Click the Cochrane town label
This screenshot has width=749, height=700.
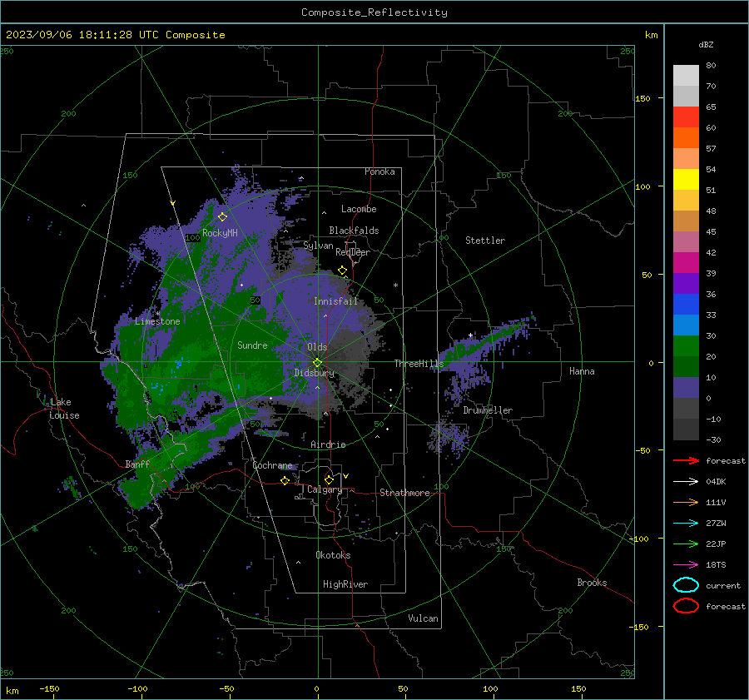pyautogui.click(x=272, y=465)
